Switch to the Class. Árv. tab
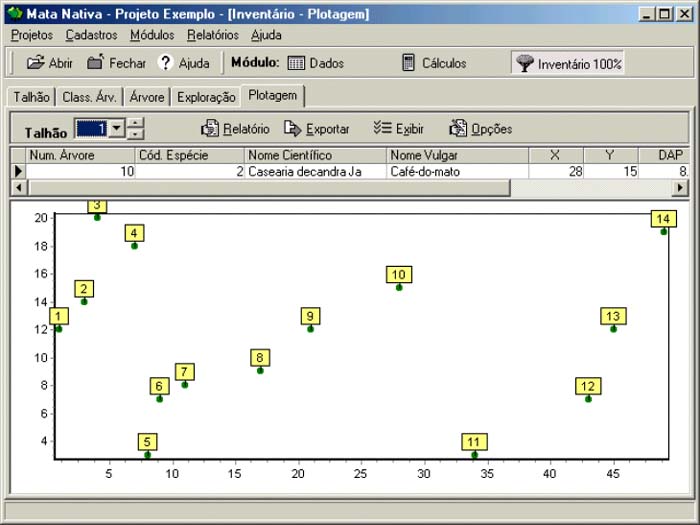Screen dimensions: 700x525 [x=90, y=97]
